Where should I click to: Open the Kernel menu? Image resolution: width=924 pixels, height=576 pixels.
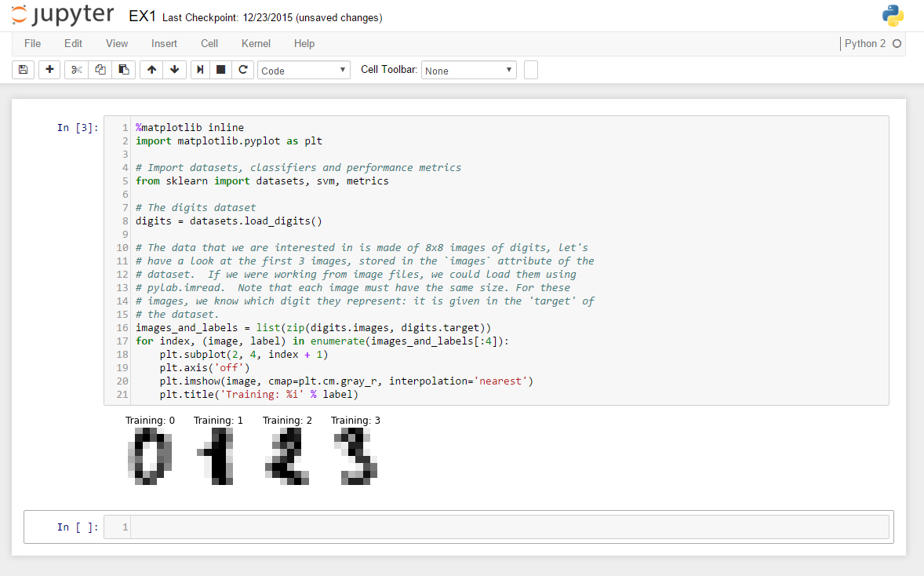(256, 43)
